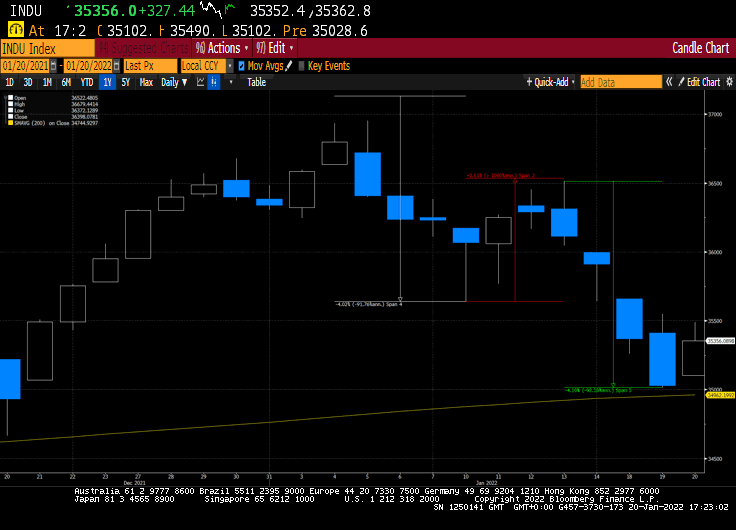Click the green span annotation label
736x530 pixels.
598,390
